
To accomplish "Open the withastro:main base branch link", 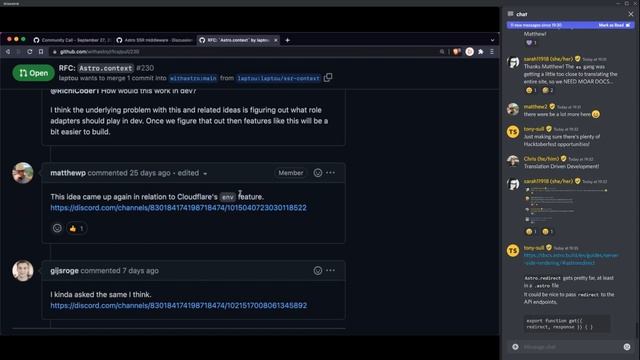I will 193,78.
